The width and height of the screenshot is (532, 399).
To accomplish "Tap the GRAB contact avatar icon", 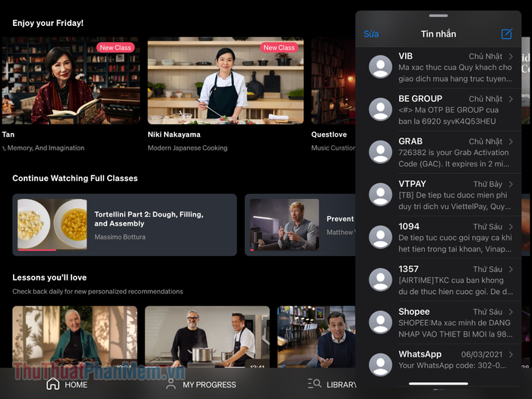I will point(380,152).
